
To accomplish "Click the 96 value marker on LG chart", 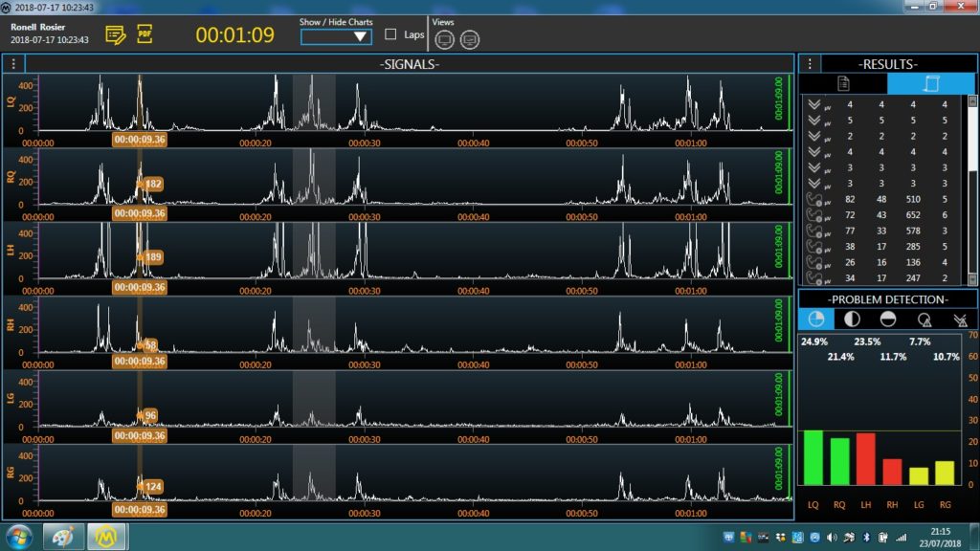I will pos(149,415).
